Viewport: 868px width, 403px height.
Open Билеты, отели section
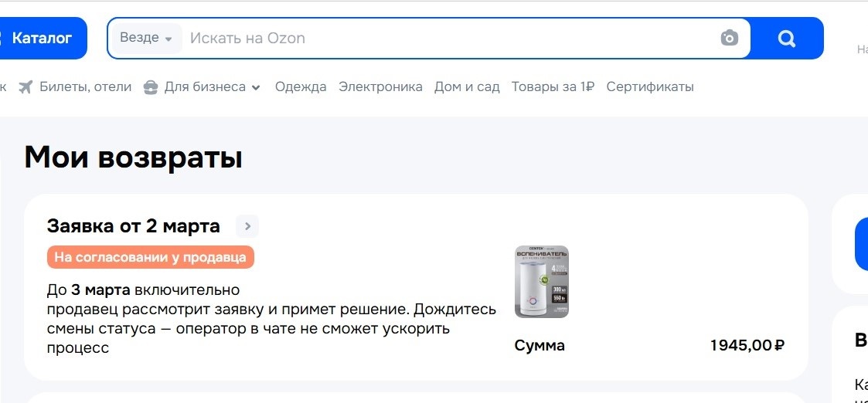(85, 86)
